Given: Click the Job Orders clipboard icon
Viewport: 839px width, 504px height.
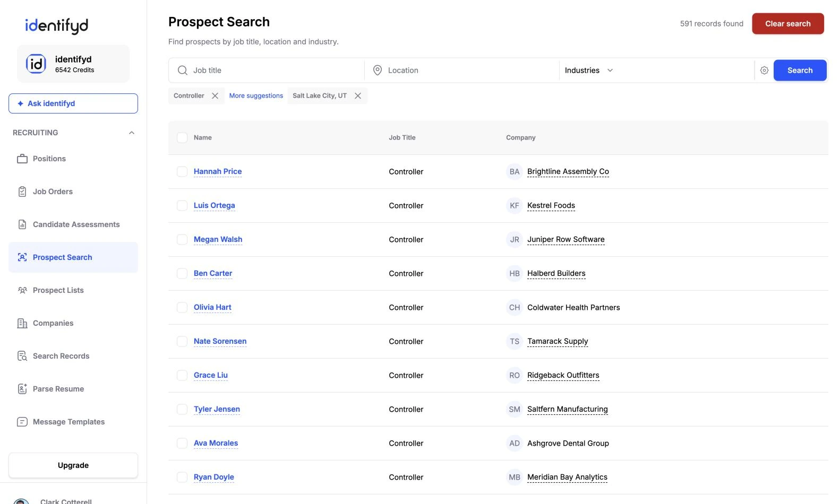Looking at the screenshot, I should [x=22, y=192].
